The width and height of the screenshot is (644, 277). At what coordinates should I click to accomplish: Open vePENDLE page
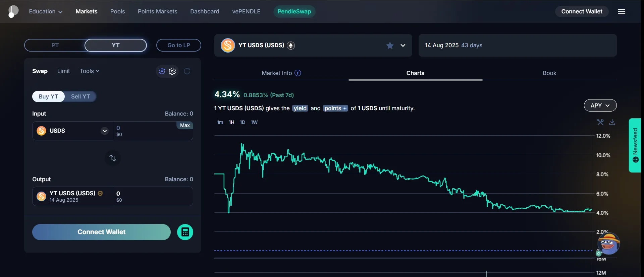pyautogui.click(x=246, y=11)
